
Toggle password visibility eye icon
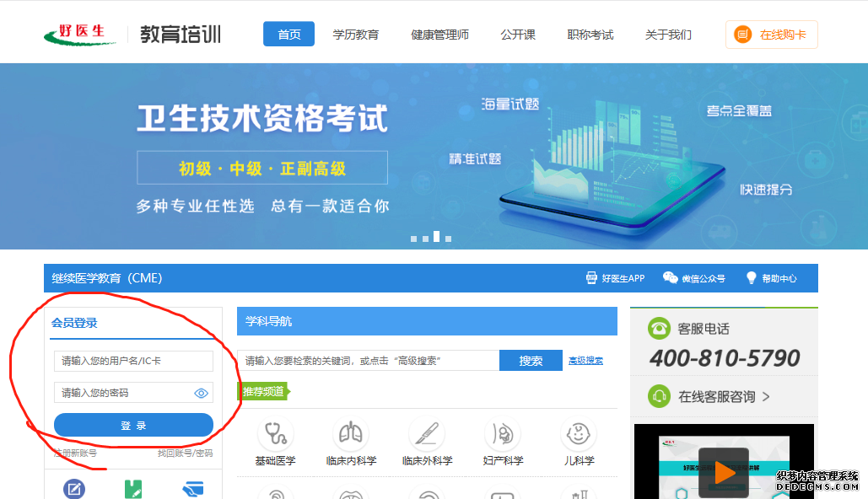tap(201, 393)
